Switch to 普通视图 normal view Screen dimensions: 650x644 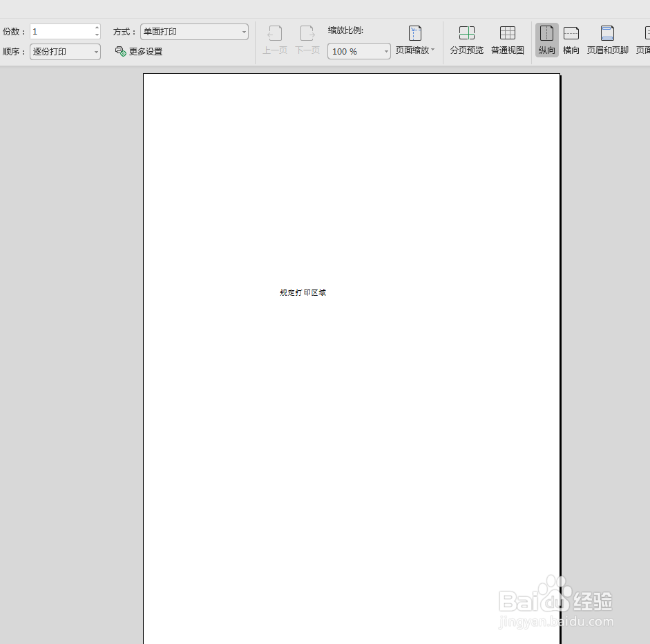pos(508,40)
